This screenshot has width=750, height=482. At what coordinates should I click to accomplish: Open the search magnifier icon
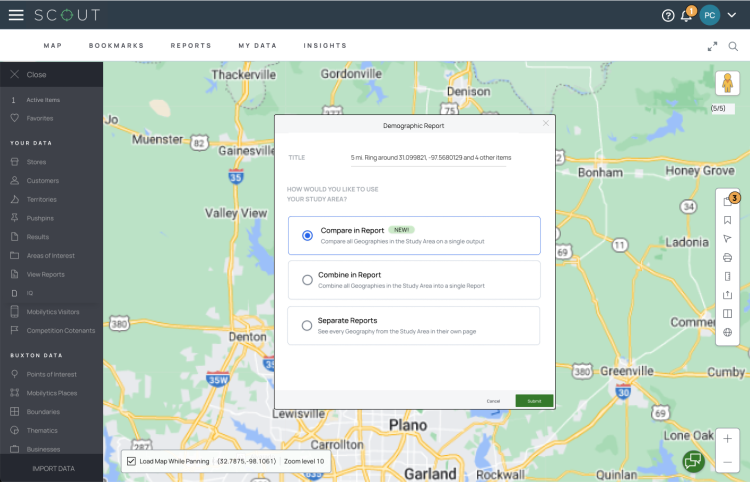point(733,46)
